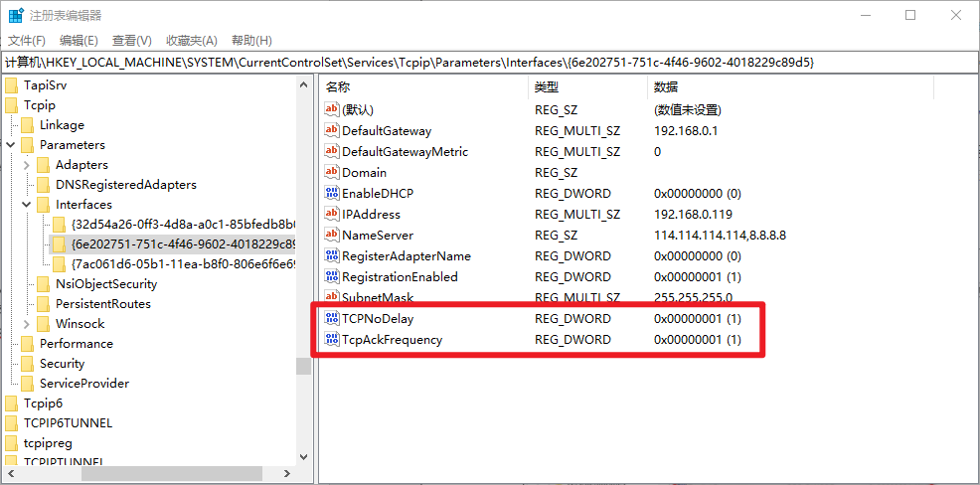Click the IPAddress value icon
Image resolution: width=980 pixels, height=485 pixels.
(x=331, y=215)
